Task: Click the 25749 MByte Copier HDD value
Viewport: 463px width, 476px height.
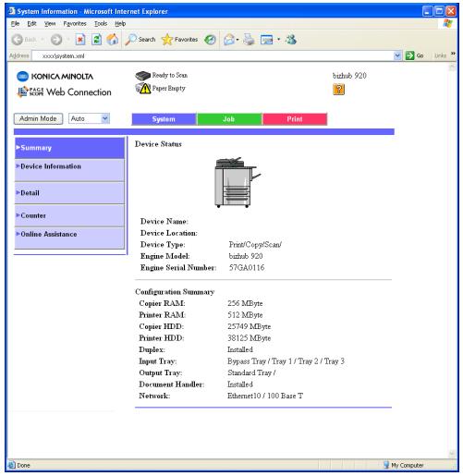Action: pyautogui.click(x=250, y=326)
